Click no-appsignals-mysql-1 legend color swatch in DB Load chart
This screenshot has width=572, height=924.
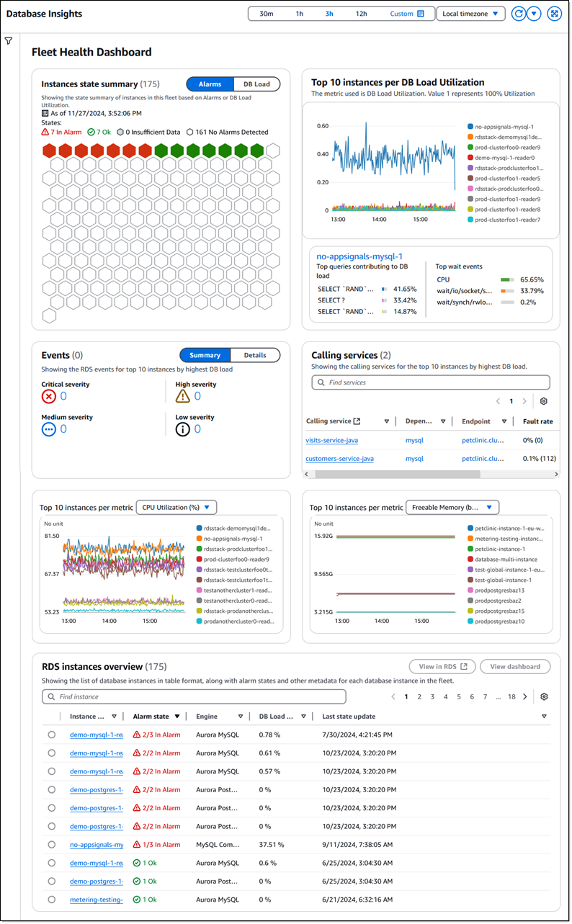click(x=470, y=127)
